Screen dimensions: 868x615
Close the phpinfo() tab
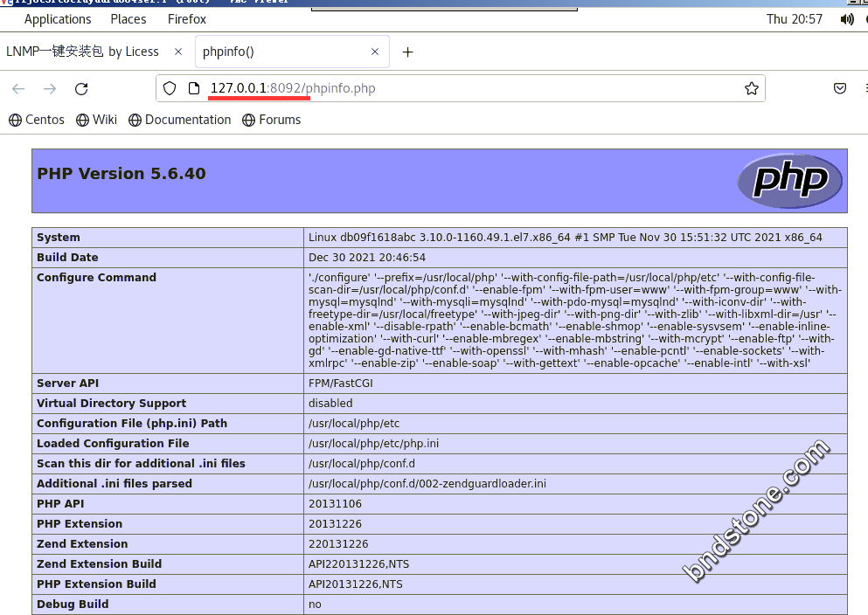pyautogui.click(x=375, y=52)
